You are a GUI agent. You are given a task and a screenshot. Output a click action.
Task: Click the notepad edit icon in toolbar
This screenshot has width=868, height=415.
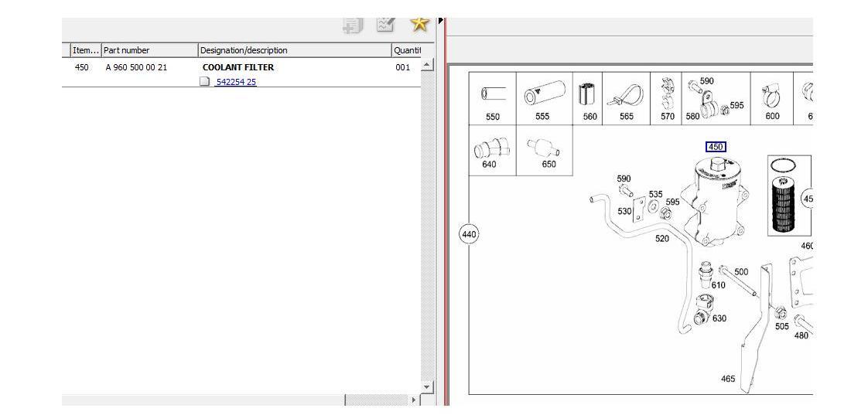[x=385, y=24]
